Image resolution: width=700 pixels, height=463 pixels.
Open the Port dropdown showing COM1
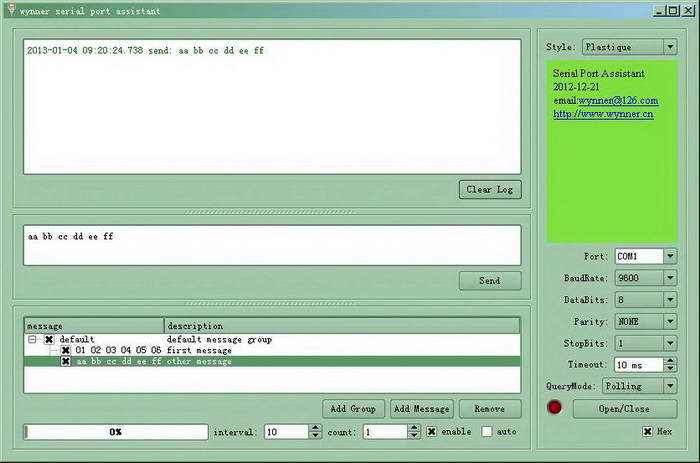[646, 256]
